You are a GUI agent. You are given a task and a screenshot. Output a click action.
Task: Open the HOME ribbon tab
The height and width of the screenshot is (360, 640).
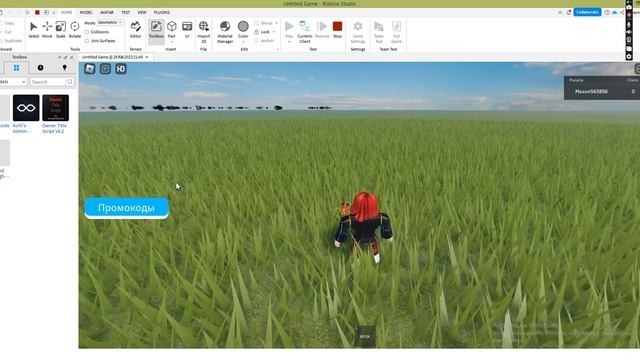67,12
